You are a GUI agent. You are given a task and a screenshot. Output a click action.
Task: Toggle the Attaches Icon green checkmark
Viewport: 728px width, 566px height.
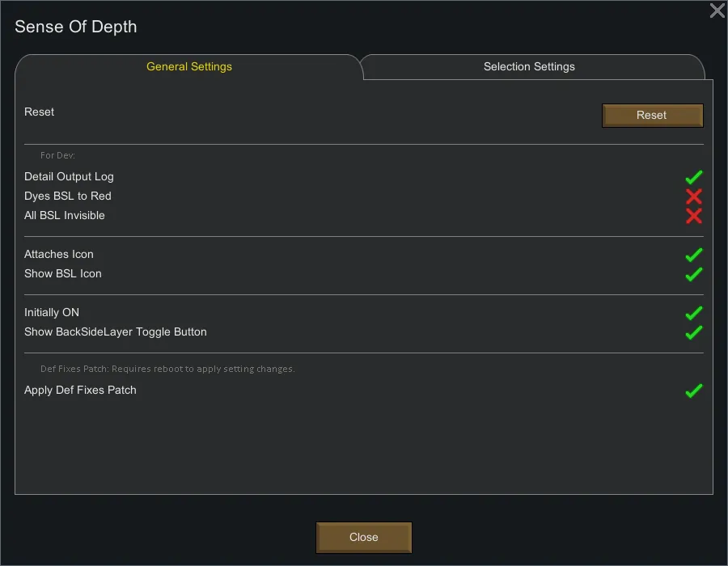tap(693, 255)
